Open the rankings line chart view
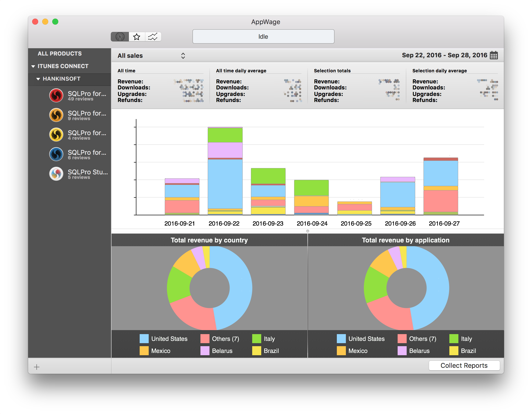532x414 pixels. [153, 37]
